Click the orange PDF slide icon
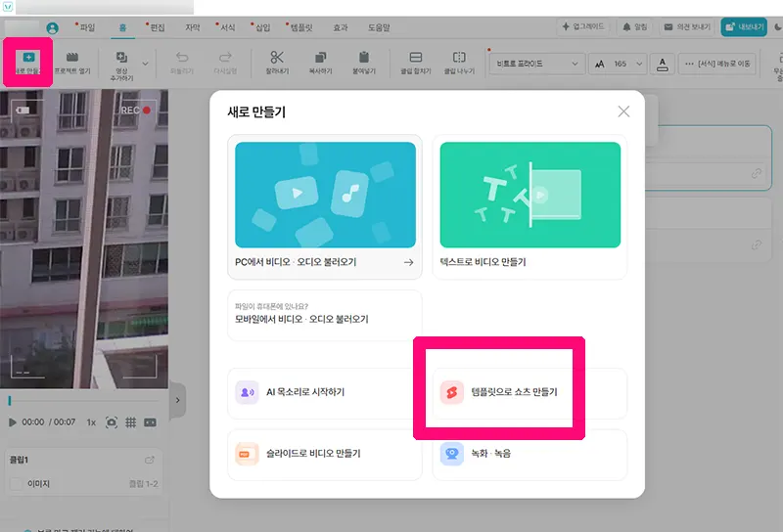 coord(248,454)
